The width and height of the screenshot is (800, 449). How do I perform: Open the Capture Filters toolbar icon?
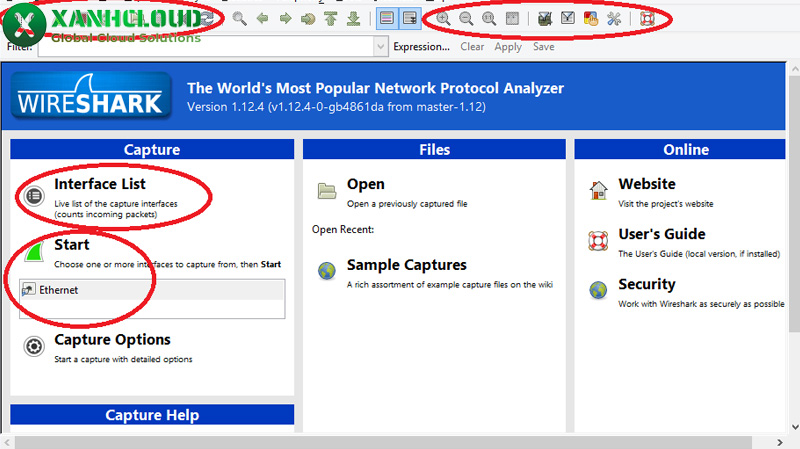coord(545,18)
